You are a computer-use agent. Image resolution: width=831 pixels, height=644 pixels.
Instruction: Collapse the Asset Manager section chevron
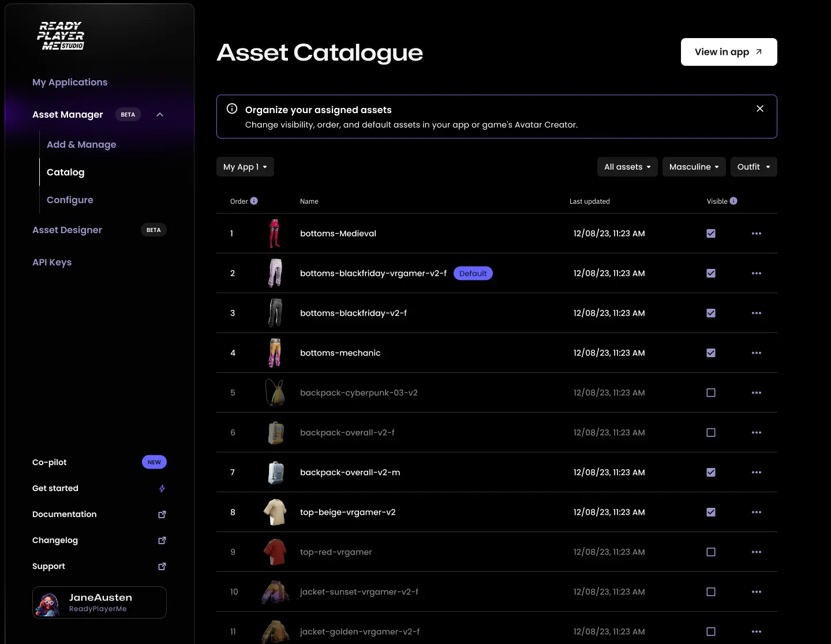point(160,115)
